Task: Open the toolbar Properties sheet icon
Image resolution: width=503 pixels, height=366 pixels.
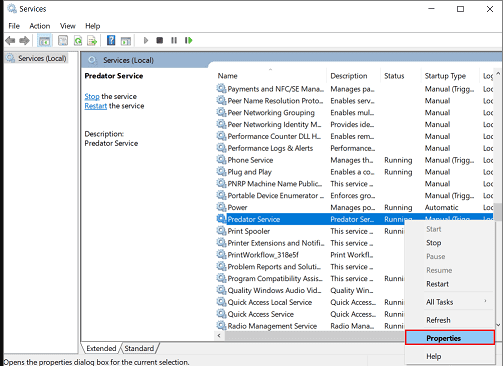Action: (63, 41)
